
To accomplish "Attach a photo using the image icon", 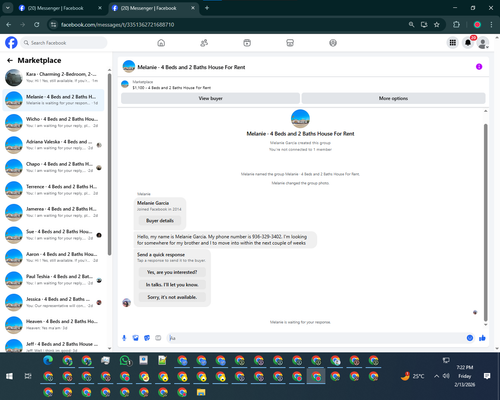I will click(x=135, y=338).
